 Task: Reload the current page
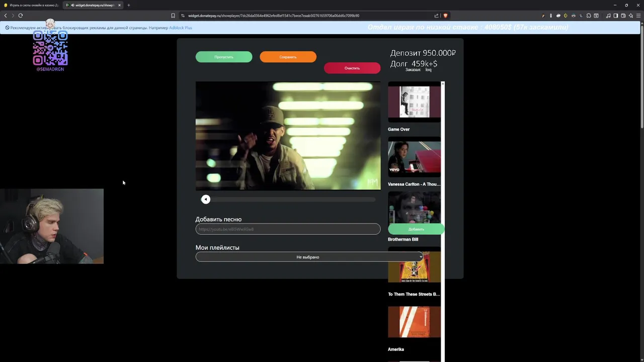point(21,16)
